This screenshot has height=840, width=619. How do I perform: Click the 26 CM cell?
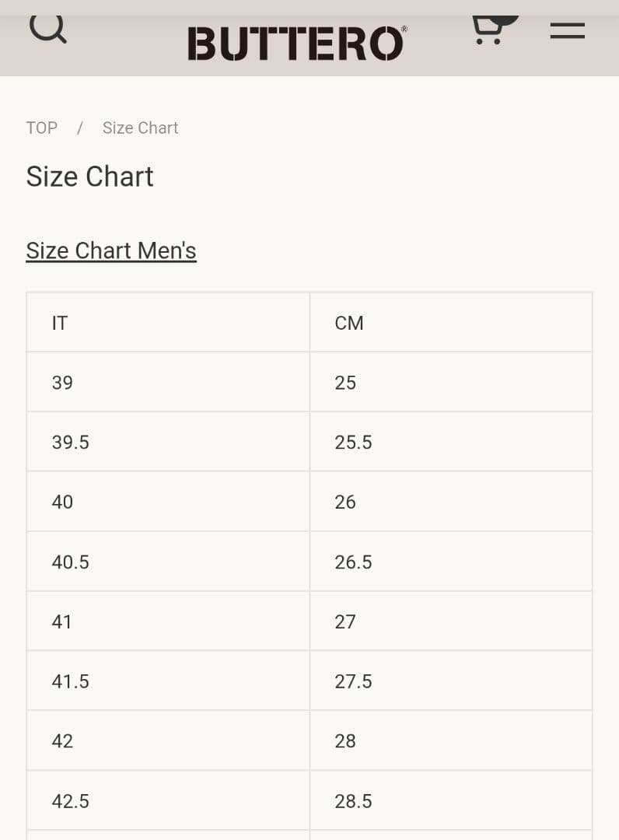tap(451, 502)
